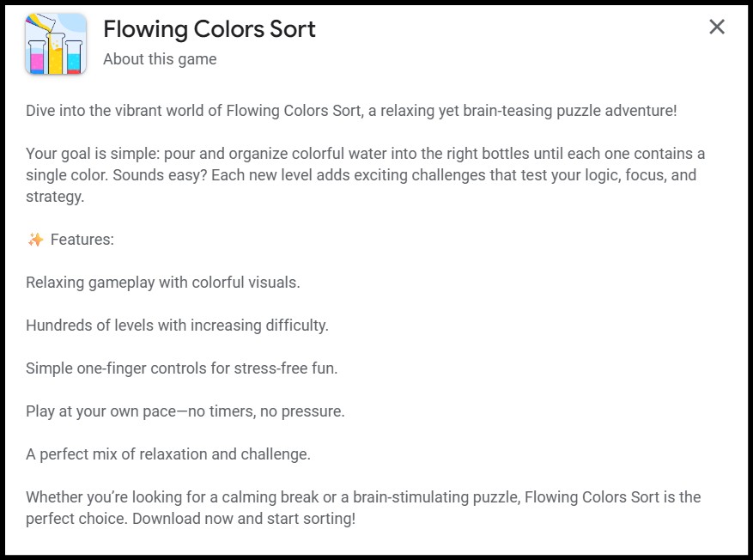
Task: Click the blue-topped bottle in the icon
Action: (73, 58)
